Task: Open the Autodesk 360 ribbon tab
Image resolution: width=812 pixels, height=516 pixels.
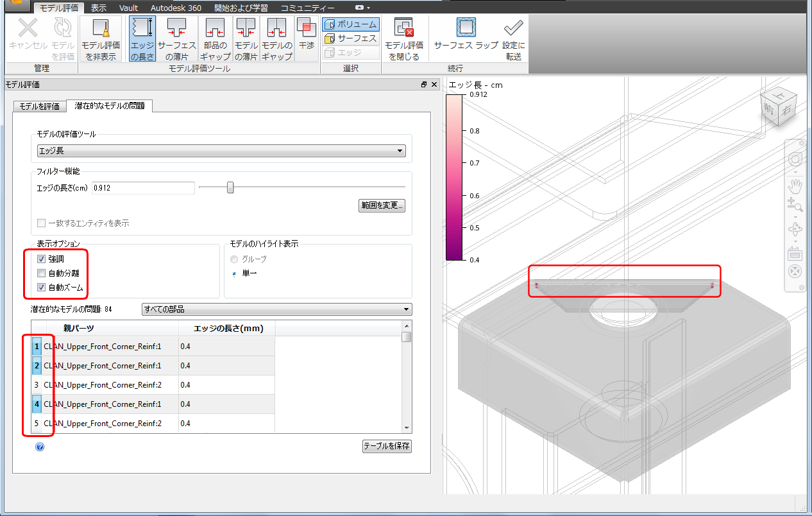Action: click(x=174, y=8)
